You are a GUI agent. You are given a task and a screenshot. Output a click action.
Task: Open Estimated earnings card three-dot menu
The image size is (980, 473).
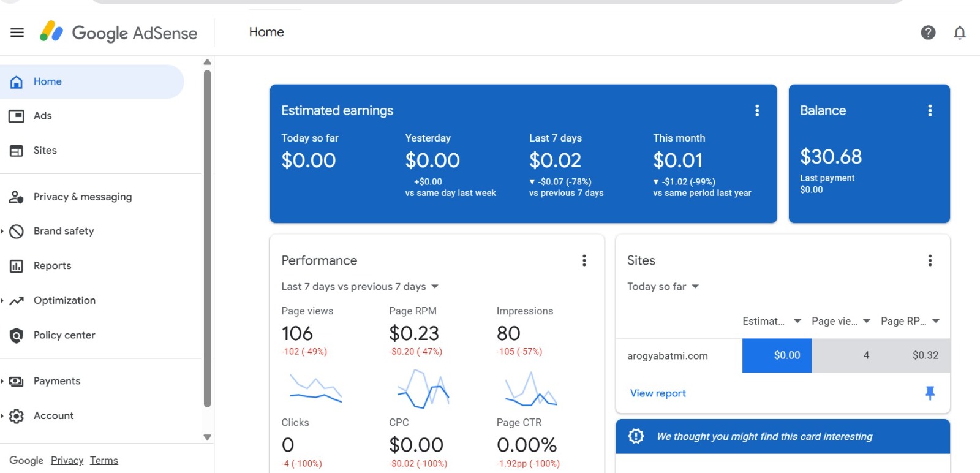757,110
